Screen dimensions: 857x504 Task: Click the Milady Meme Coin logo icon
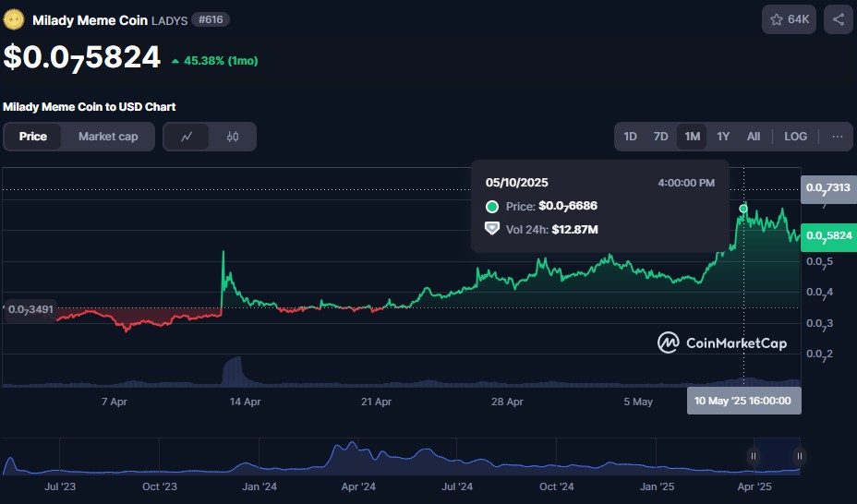(x=14, y=20)
